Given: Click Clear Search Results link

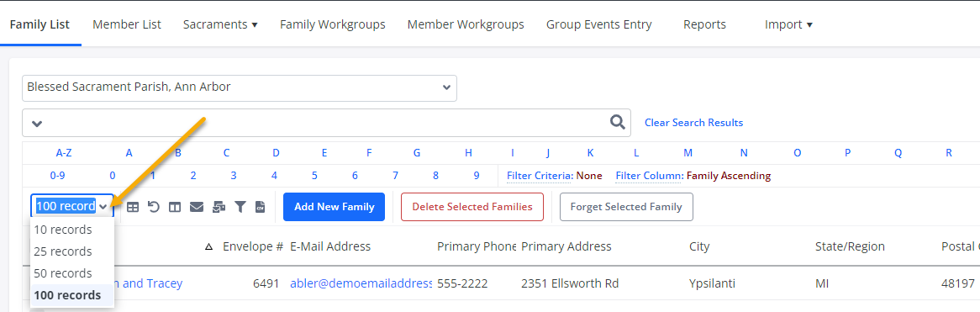Looking at the screenshot, I should [693, 123].
